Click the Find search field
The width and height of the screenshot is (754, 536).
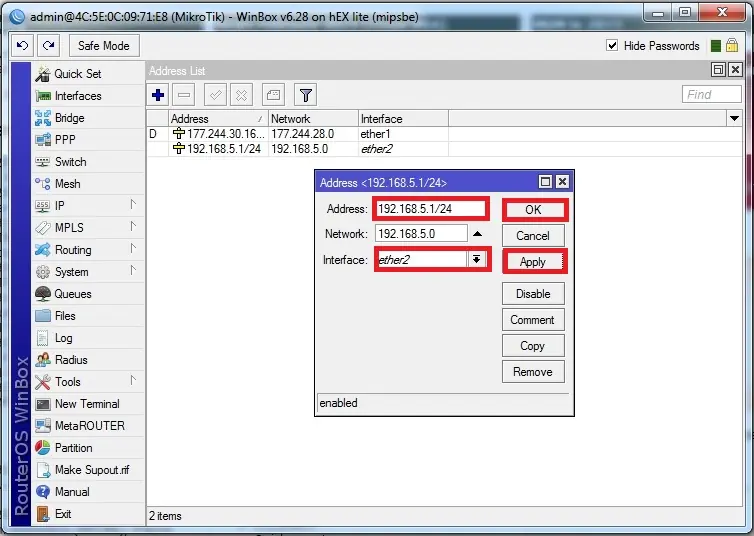711,94
